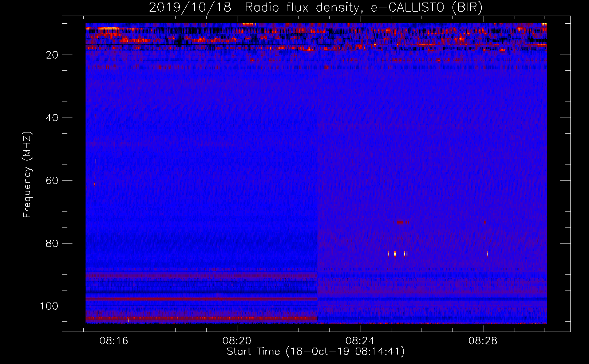Click the red burst near 73 MHz after 08:25
Image resolution: width=589 pixels, height=364 pixels.
pos(401,222)
